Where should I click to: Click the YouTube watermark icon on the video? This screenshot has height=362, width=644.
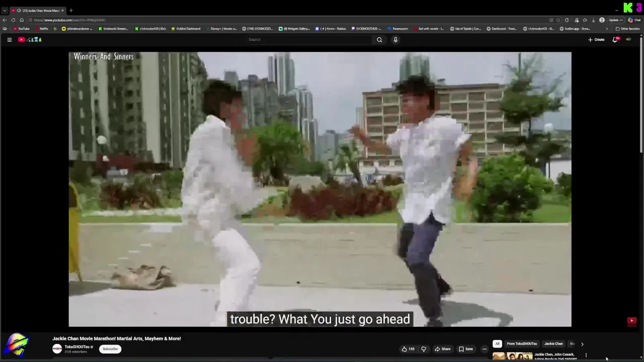click(x=632, y=321)
